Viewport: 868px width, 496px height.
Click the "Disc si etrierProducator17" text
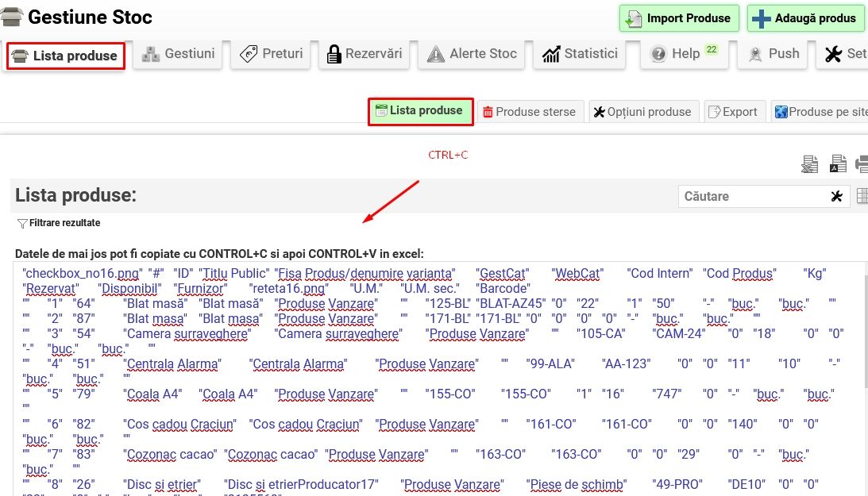pyautogui.click(x=301, y=485)
